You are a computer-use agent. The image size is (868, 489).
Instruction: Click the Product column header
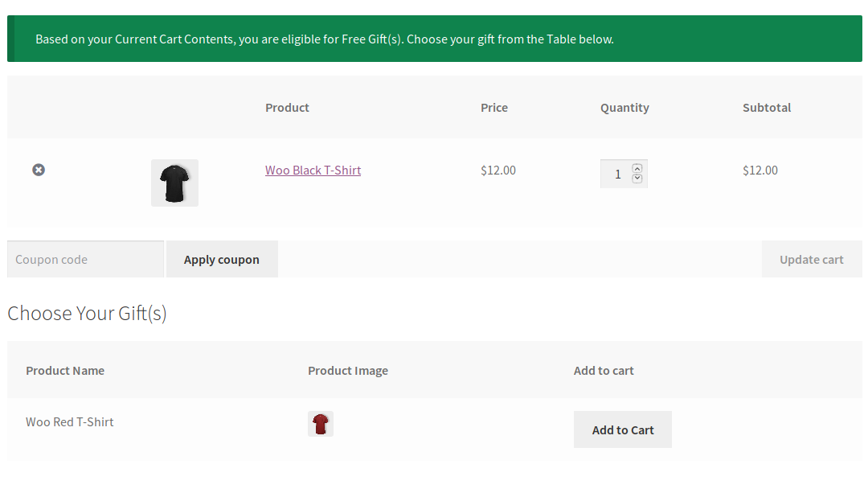(287, 108)
